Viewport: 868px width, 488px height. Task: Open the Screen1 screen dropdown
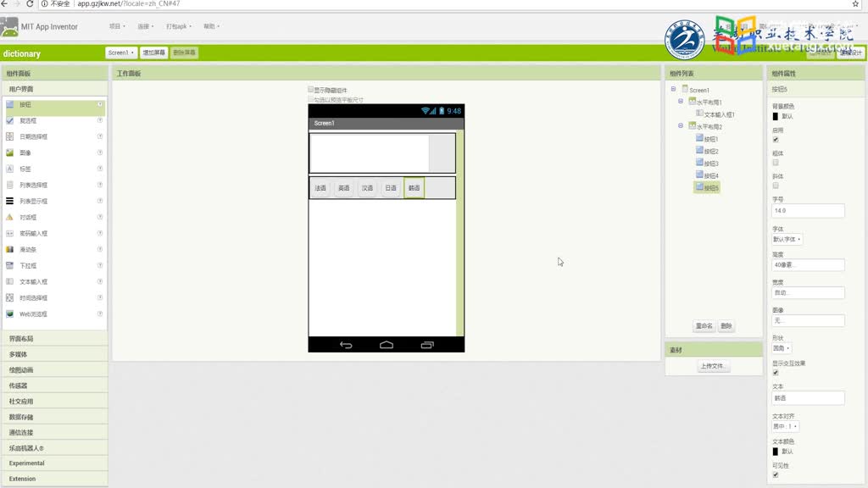121,53
